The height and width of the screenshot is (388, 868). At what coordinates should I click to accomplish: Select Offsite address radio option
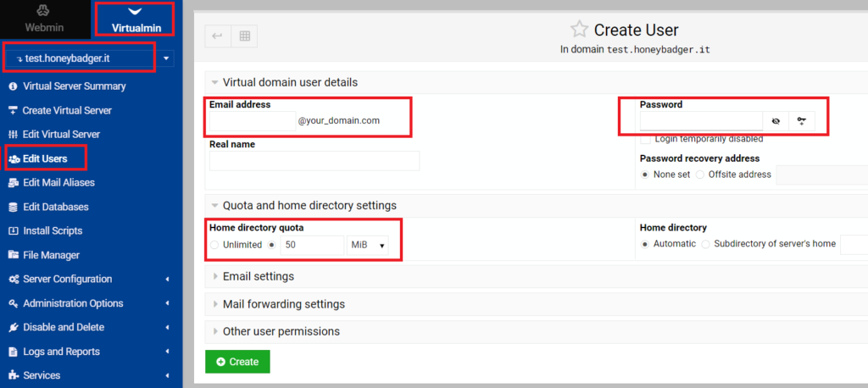pos(699,175)
